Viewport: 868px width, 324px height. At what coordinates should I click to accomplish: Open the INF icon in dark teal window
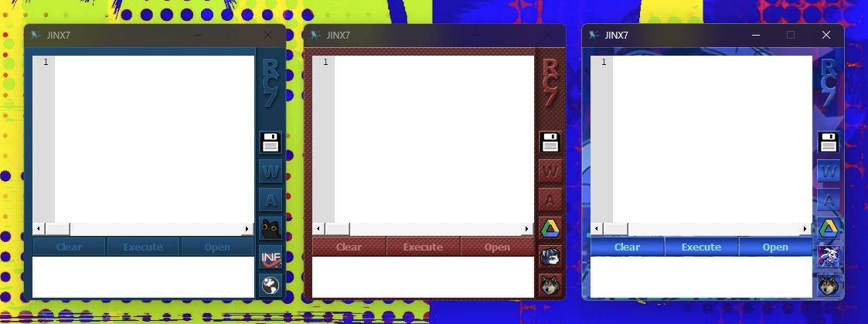[x=271, y=257]
